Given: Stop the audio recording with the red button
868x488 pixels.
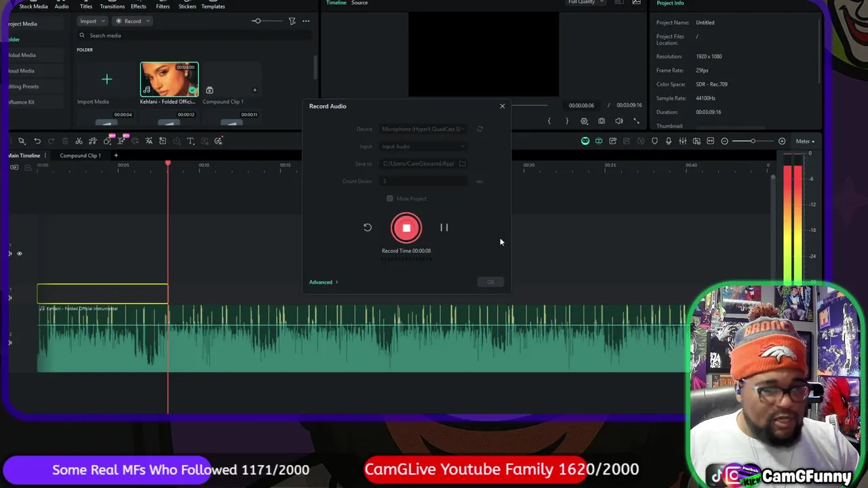Looking at the screenshot, I should (406, 228).
